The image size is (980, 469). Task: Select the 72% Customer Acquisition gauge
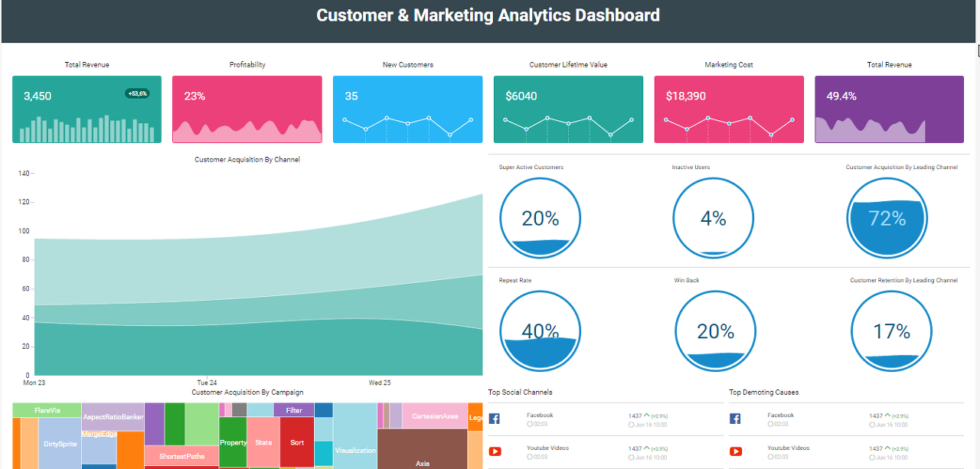click(x=888, y=218)
